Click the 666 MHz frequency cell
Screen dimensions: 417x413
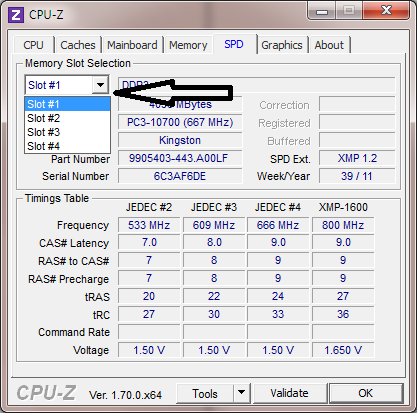click(278, 225)
